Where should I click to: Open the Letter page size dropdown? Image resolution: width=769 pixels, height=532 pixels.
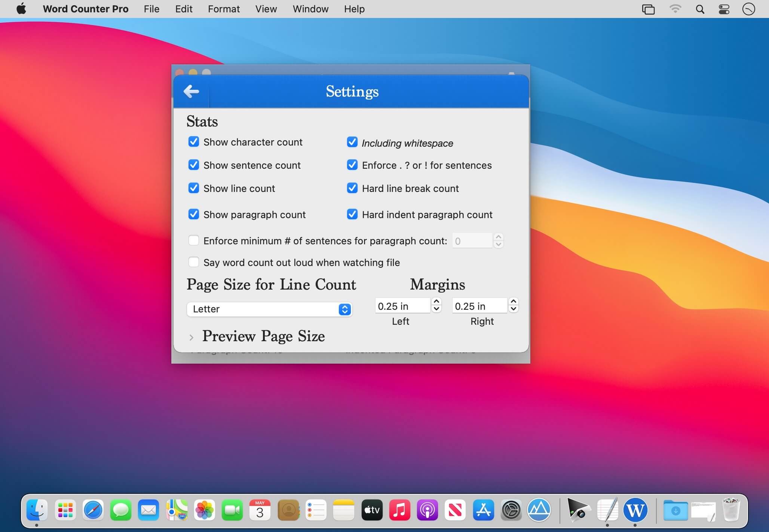(x=269, y=309)
